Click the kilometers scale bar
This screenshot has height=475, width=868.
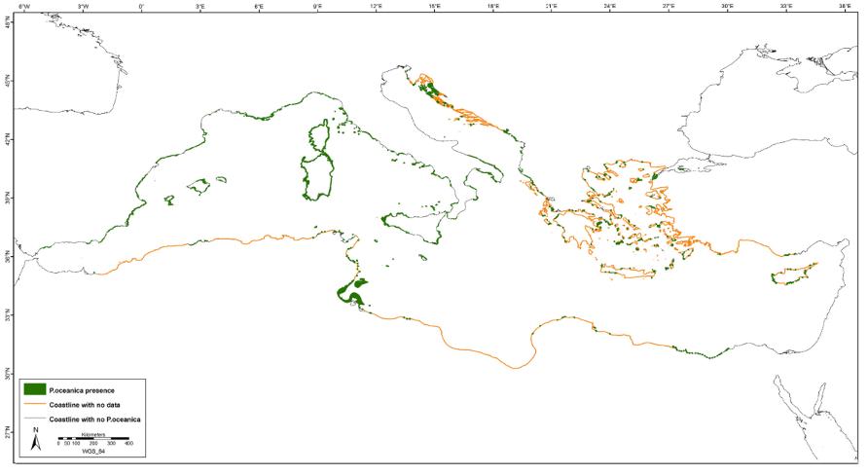(x=93, y=438)
